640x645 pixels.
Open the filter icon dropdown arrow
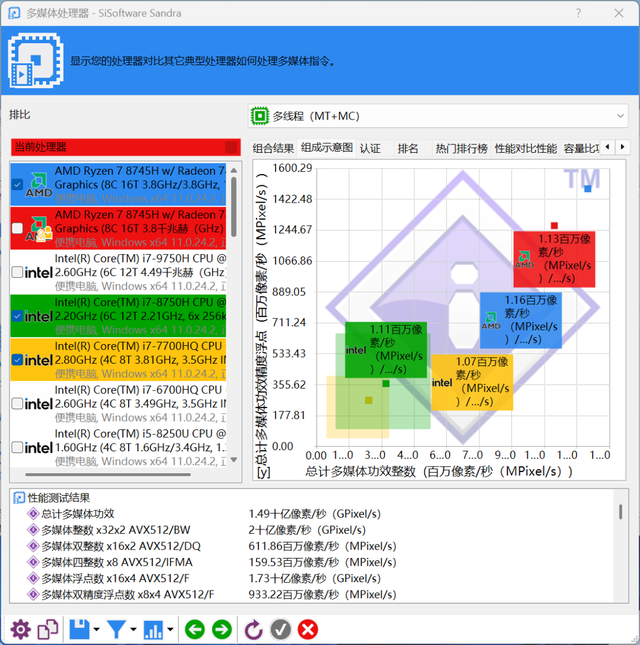point(133,629)
